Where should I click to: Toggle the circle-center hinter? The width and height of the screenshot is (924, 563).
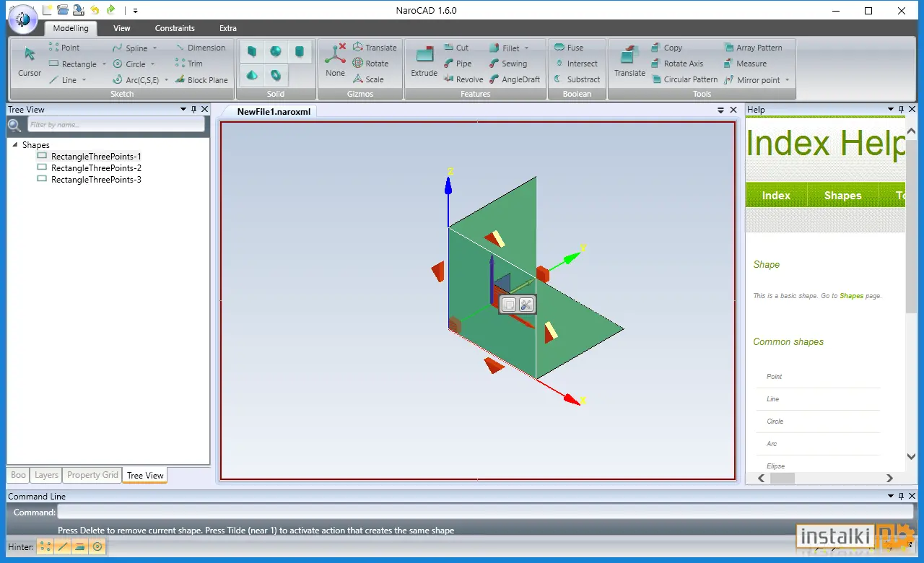click(97, 546)
